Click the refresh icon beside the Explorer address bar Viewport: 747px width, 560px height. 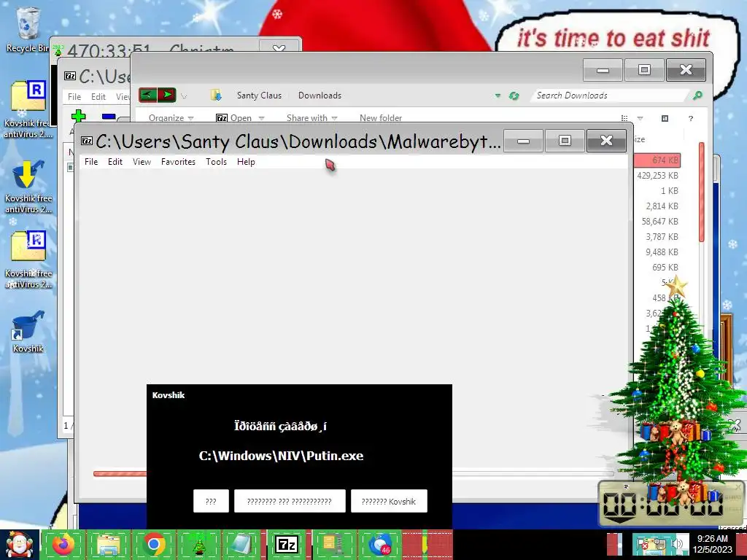(x=514, y=96)
